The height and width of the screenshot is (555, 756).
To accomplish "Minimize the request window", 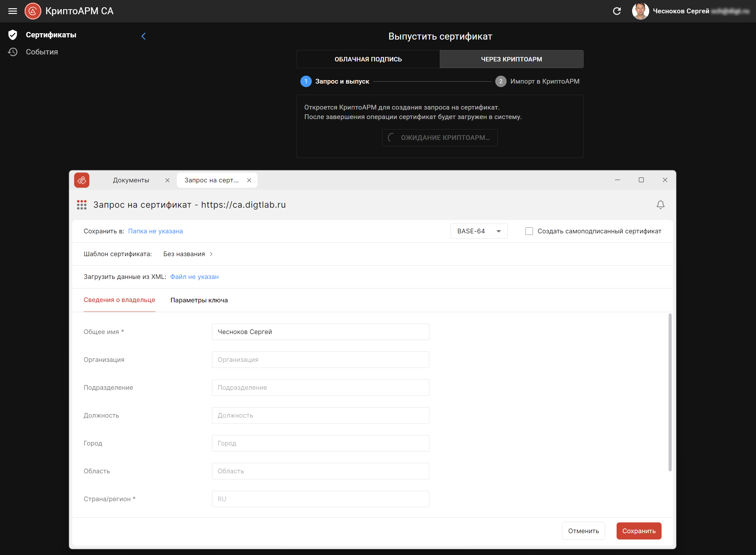I will [x=617, y=180].
